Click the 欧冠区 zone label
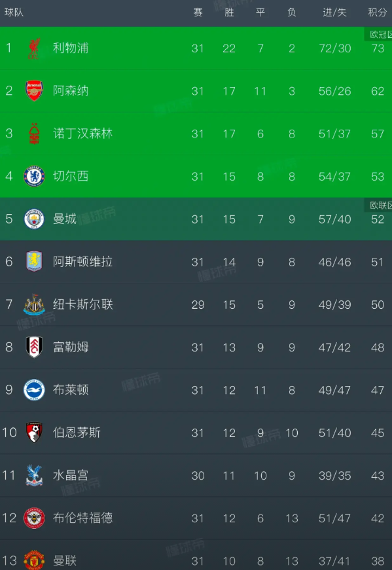This screenshot has height=570, width=392. (378, 35)
